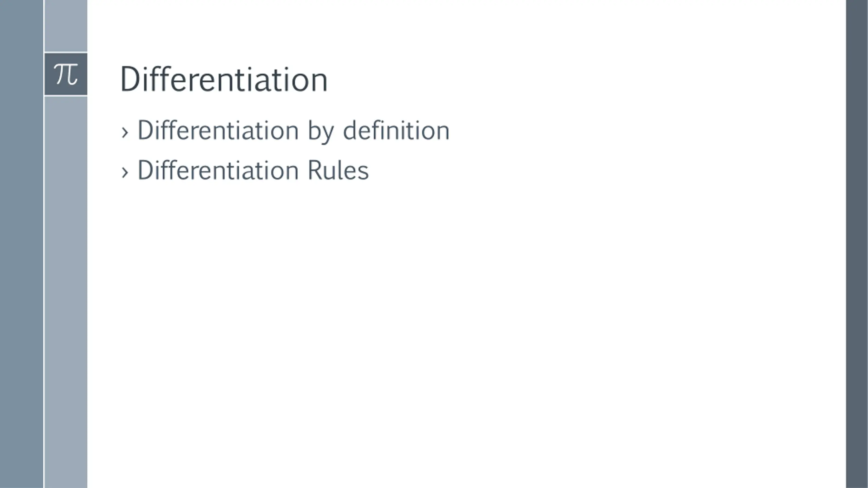Click the word 'Differentiation' in the second bullet
Screen dimensions: 868x488
[218, 170]
